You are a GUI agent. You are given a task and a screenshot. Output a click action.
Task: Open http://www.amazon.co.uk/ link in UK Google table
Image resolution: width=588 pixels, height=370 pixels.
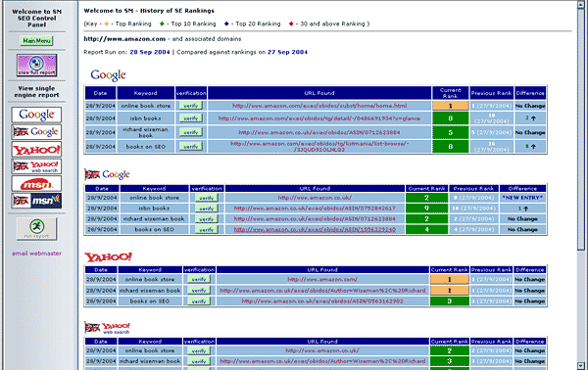[315, 198]
